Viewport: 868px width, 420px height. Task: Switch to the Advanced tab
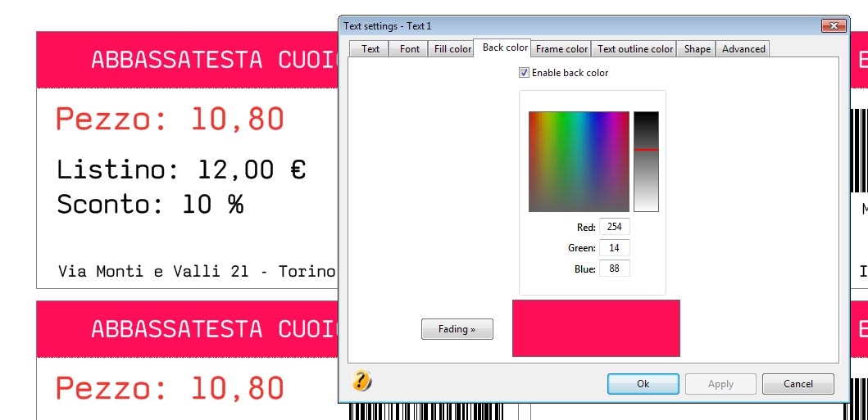click(x=743, y=48)
